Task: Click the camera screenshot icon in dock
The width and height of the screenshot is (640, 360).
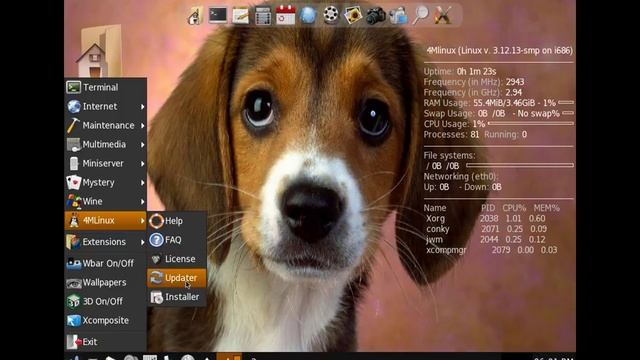Action: click(376, 16)
